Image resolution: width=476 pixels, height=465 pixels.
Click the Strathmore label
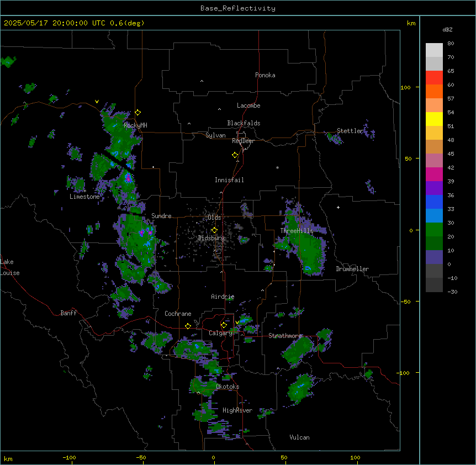pyautogui.click(x=285, y=336)
